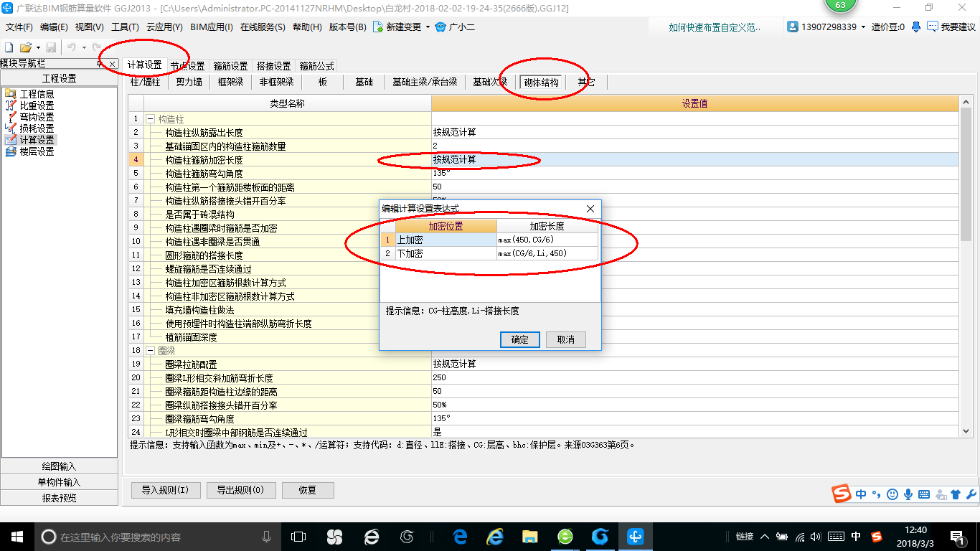The width and height of the screenshot is (980, 551).
Task: Expand the 新建变更 dropdown arrow
Action: click(x=428, y=27)
